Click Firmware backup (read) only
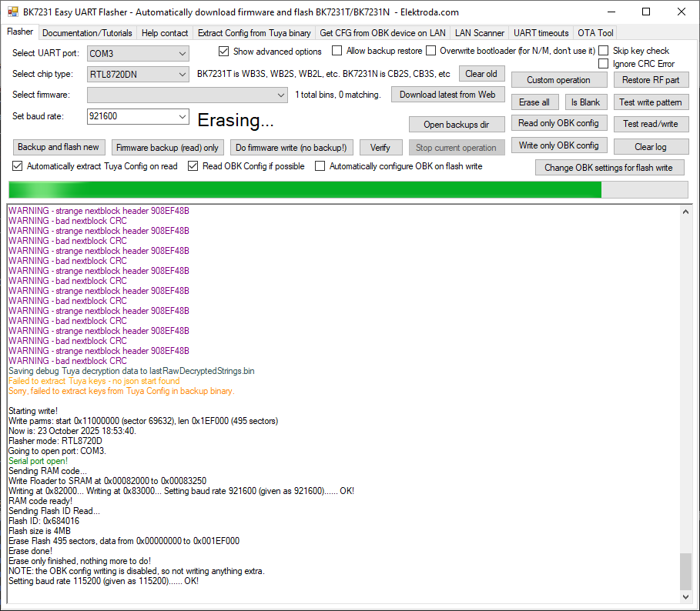This screenshot has width=700, height=611. [x=167, y=148]
